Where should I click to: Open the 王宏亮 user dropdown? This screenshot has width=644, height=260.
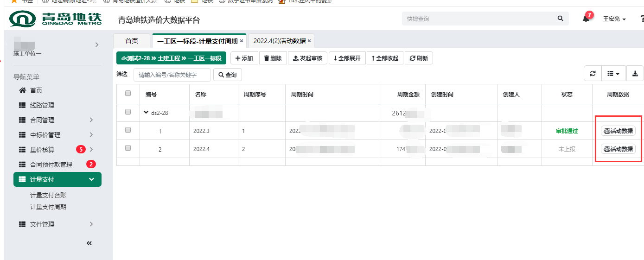click(614, 19)
